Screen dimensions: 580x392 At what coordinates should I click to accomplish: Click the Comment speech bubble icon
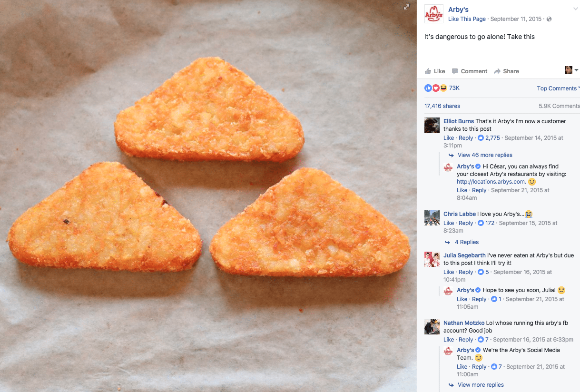coord(455,71)
